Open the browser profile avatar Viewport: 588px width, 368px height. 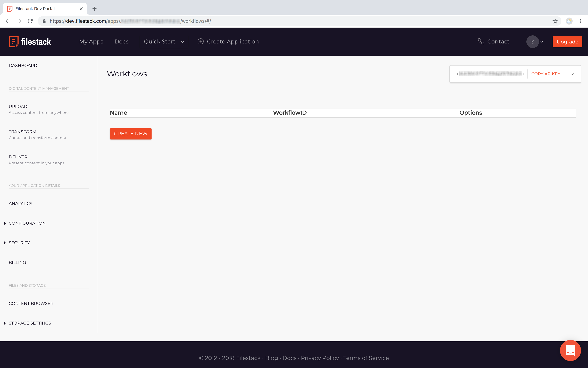569,21
